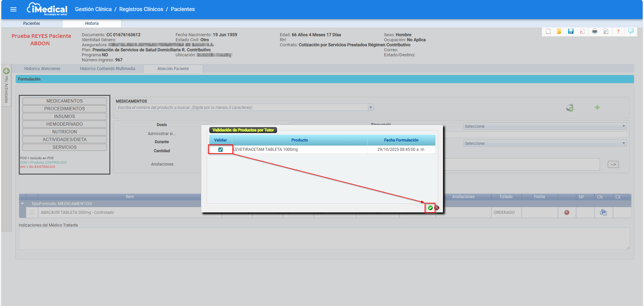This screenshot has height=306, width=644.
Task: Click the printer icon in top toolbar
Action: (594, 32)
